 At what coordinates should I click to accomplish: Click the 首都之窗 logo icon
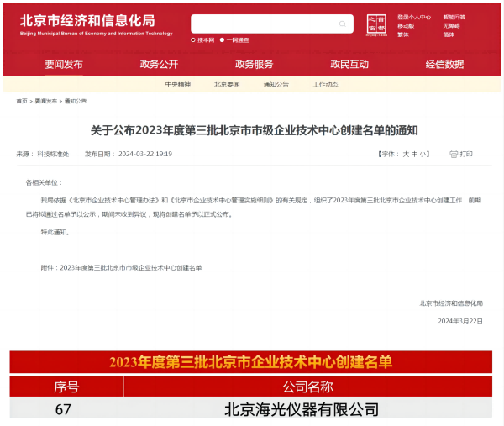(377, 24)
